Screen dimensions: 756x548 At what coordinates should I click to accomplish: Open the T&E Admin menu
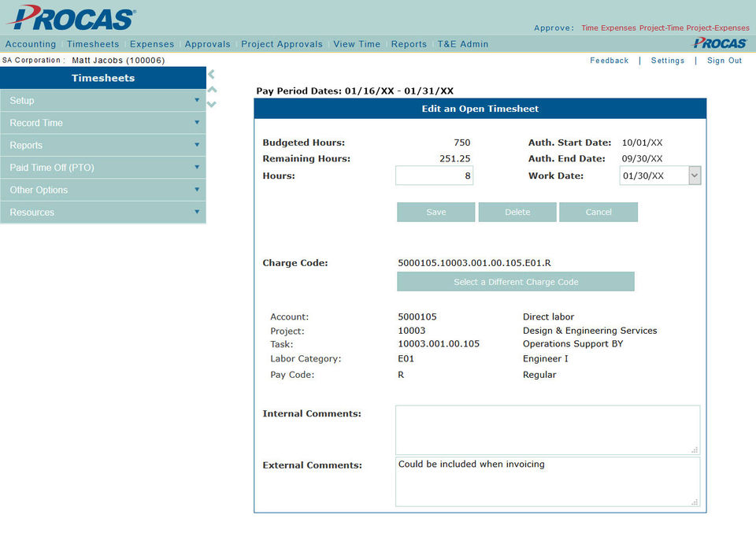point(463,44)
